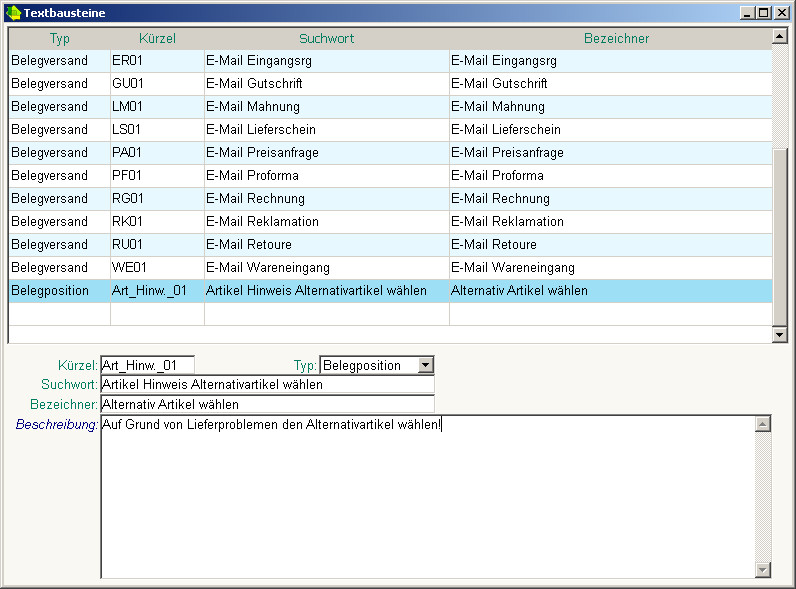
Task: Click Bezeichner cell 'E-Mail Gutschrift'
Action: (611, 83)
